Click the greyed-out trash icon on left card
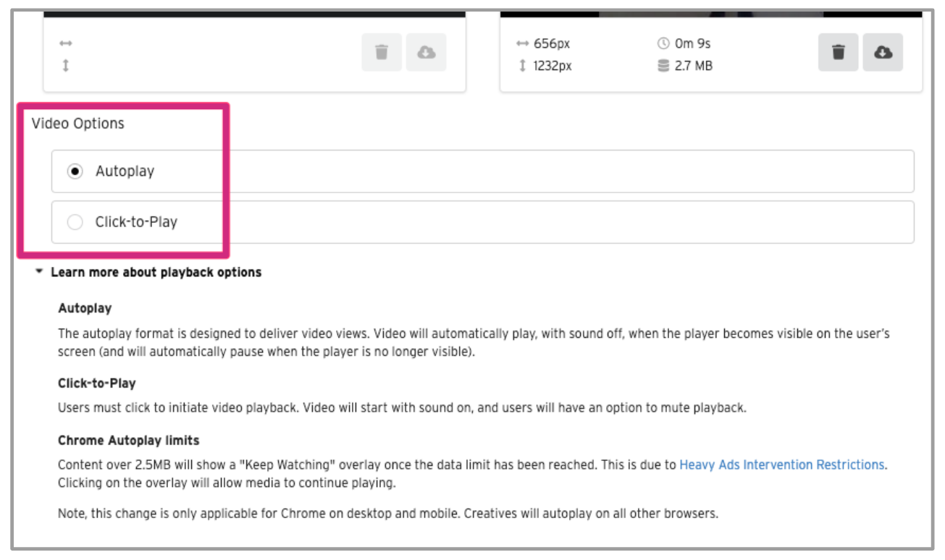 pyautogui.click(x=382, y=52)
